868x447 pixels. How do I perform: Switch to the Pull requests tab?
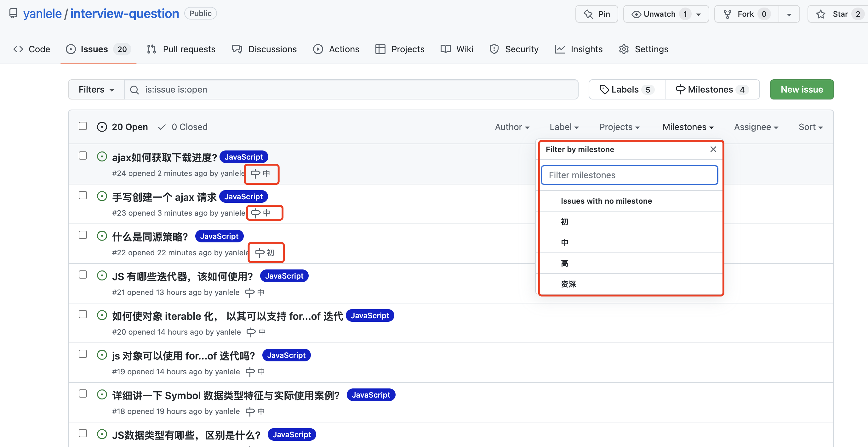[181, 49]
